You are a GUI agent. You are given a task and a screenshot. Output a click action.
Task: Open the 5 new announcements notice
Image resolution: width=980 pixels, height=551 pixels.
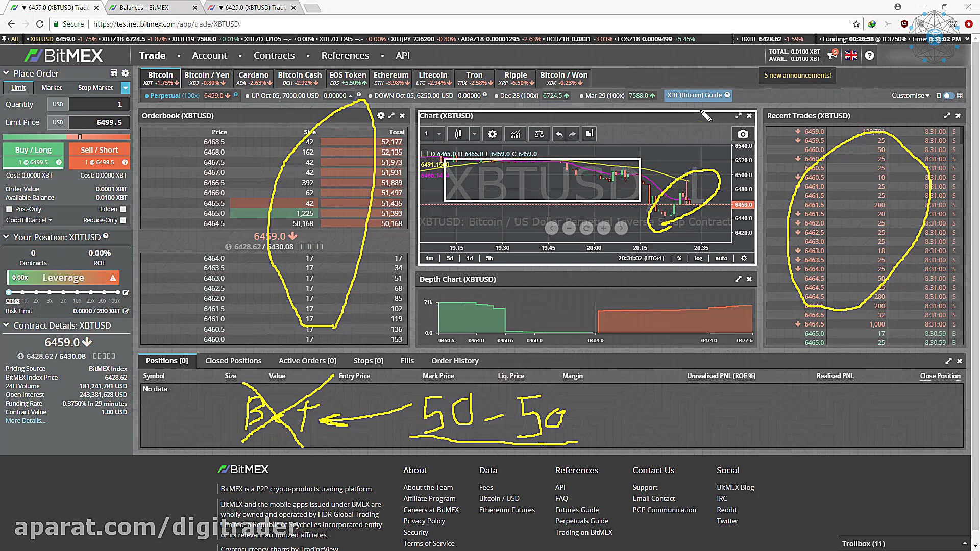[797, 76]
